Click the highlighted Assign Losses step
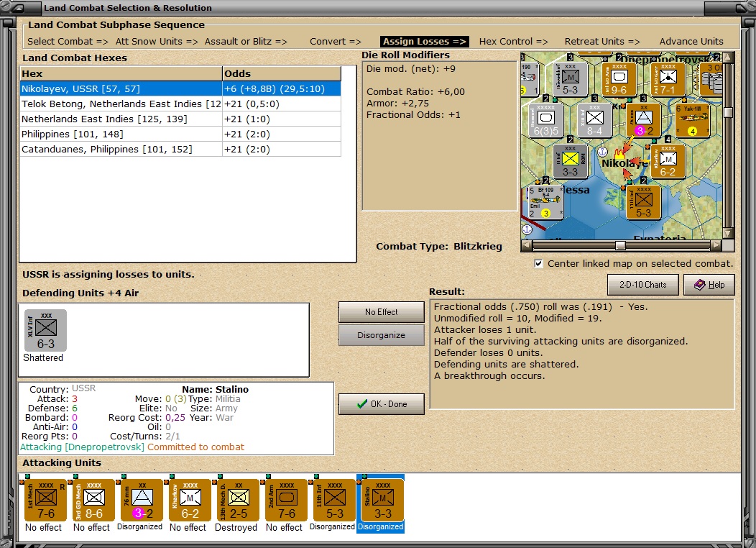This screenshot has height=548, width=756. tap(423, 41)
